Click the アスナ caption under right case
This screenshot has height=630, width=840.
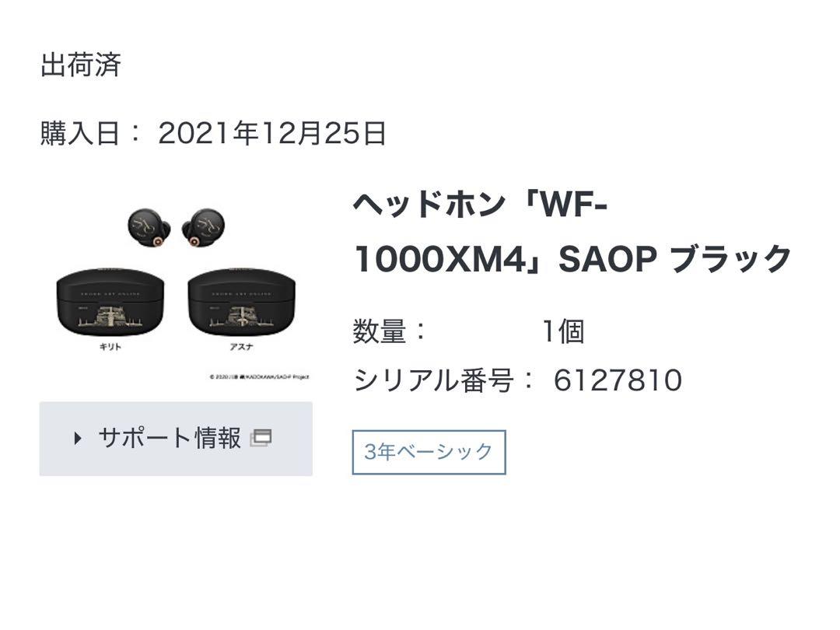(242, 347)
